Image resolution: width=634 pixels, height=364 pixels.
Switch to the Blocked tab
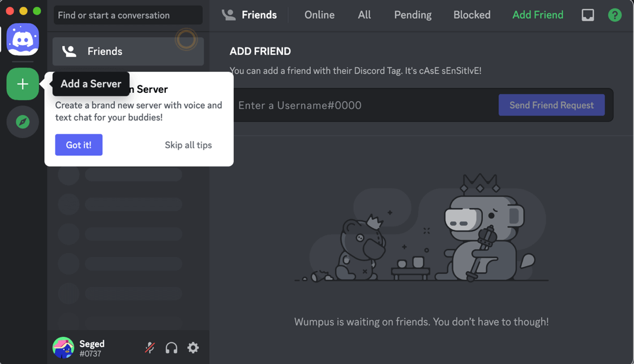[x=472, y=15]
